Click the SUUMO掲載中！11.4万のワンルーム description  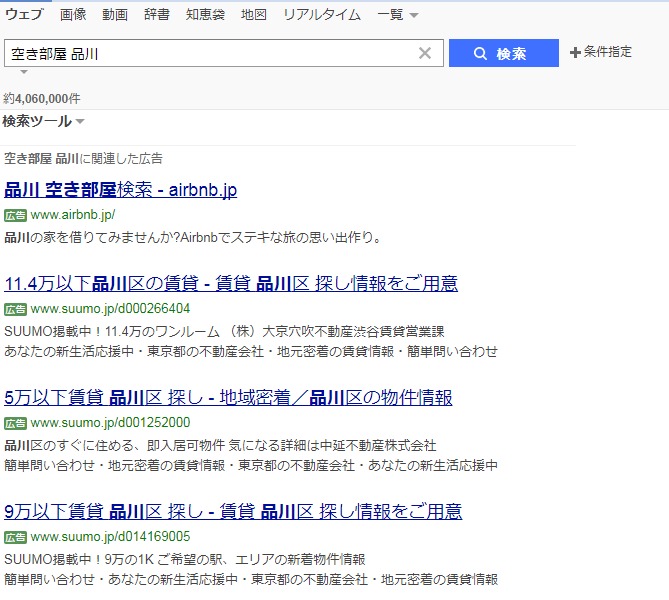click(x=224, y=332)
